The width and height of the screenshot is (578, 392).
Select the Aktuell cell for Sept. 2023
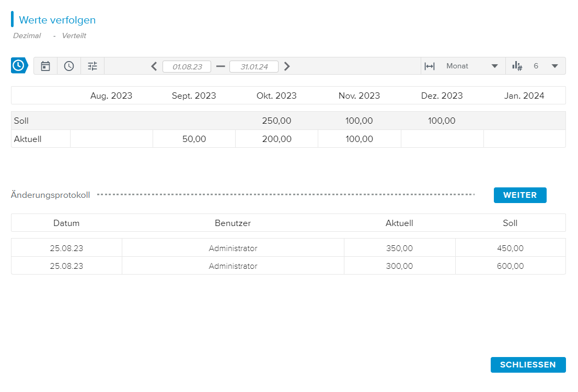tap(194, 139)
